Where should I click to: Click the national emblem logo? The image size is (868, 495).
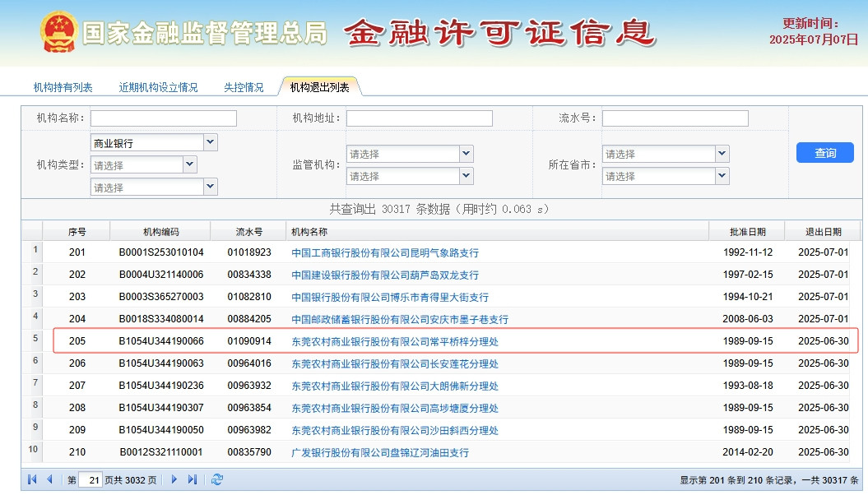tap(58, 32)
